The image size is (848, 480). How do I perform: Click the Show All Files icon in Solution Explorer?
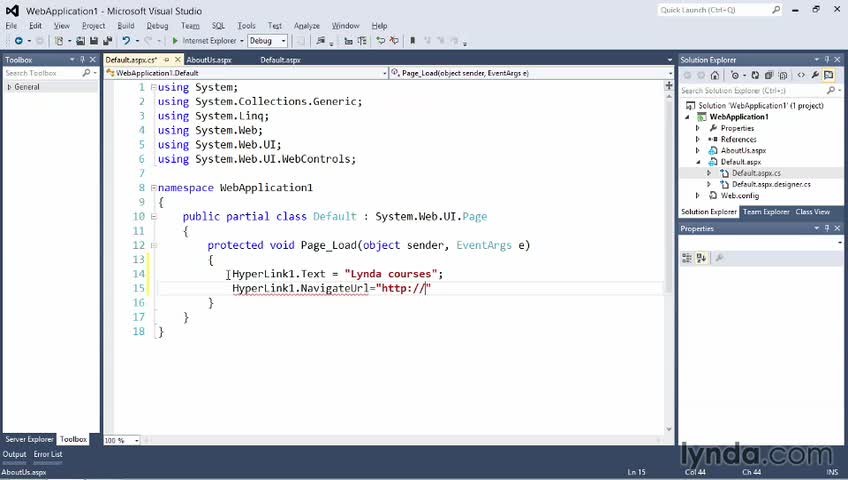[783, 75]
